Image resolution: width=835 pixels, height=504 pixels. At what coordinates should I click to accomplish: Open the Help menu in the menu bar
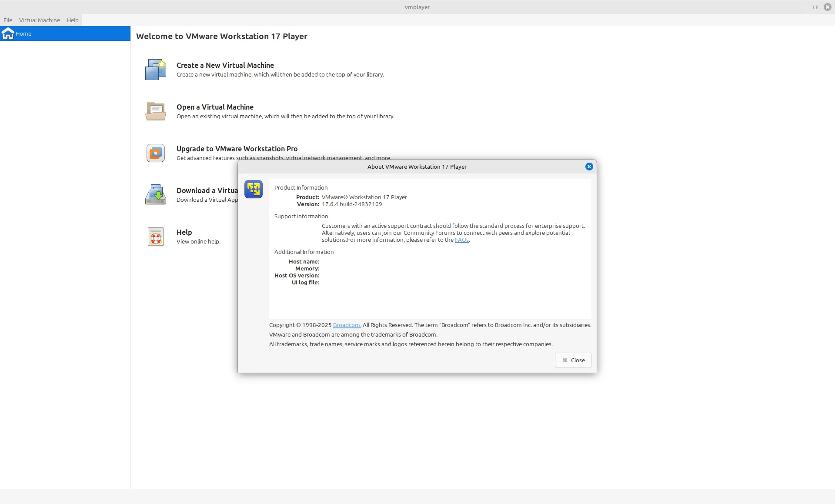click(73, 20)
